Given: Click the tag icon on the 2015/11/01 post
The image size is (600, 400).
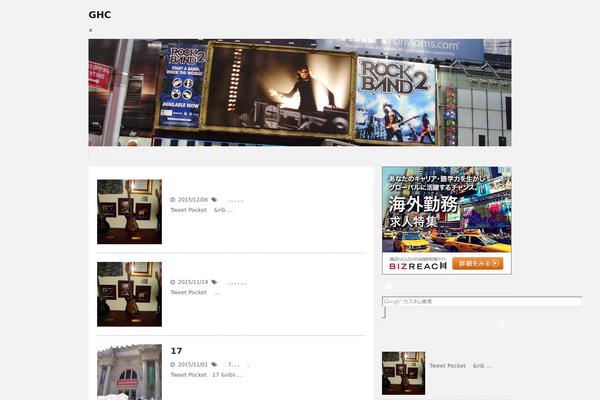Looking at the screenshot, I should 214,364.
